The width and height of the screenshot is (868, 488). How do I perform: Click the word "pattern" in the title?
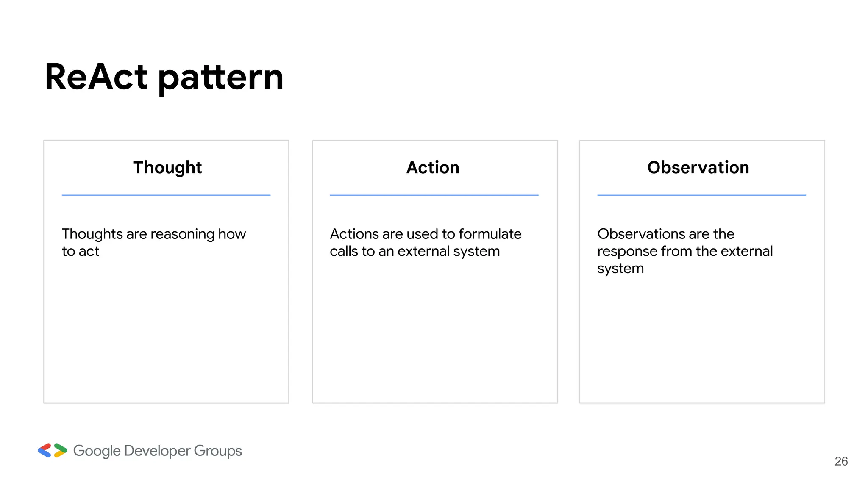pos(221,78)
